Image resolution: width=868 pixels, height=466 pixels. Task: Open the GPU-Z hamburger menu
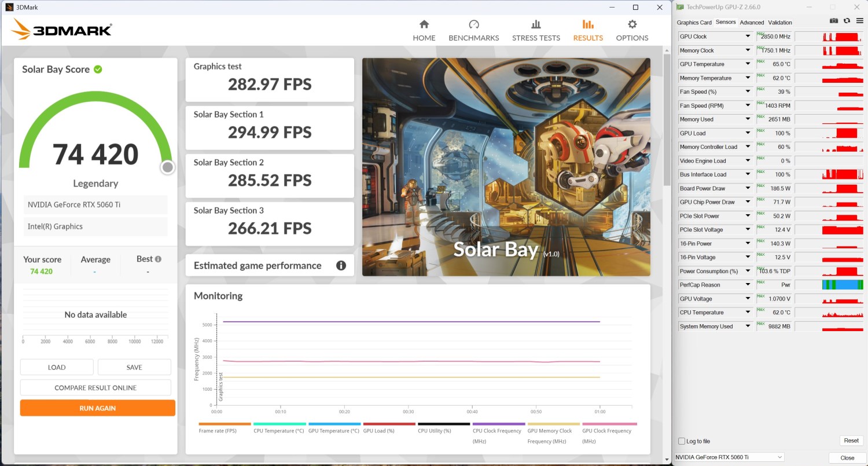point(859,21)
